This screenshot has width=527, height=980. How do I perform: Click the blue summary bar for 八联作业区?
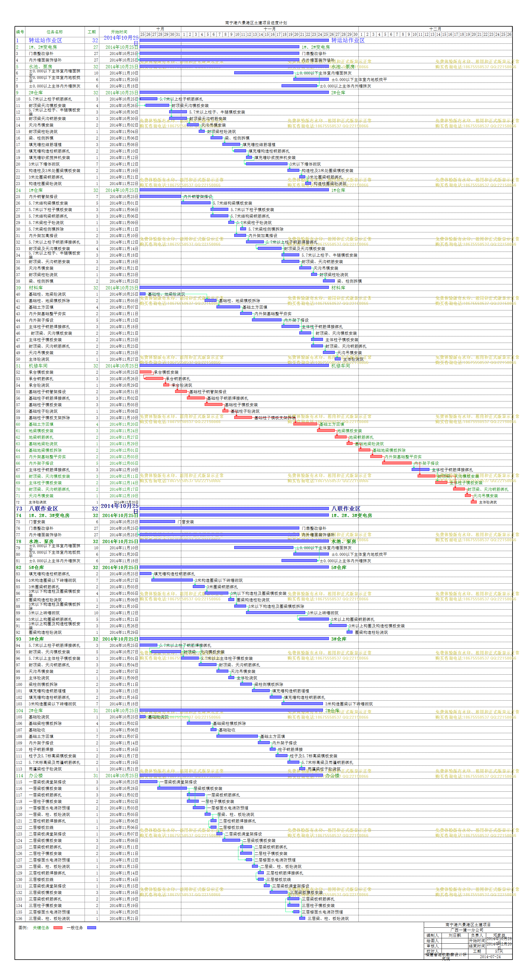click(x=234, y=508)
